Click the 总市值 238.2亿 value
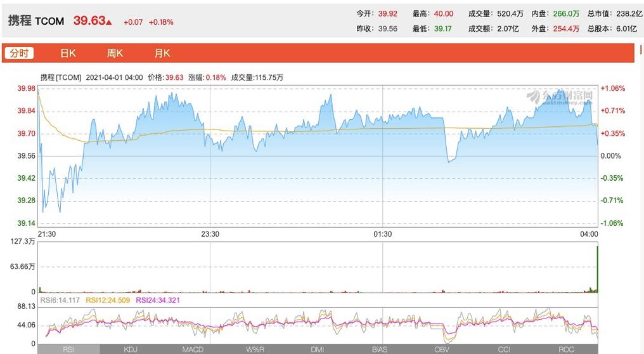 (629, 13)
